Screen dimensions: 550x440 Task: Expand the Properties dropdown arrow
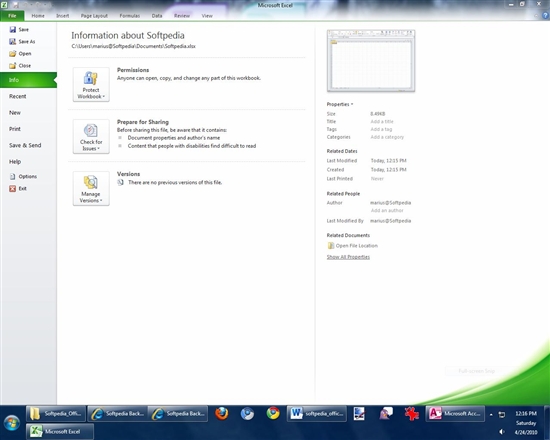point(352,104)
